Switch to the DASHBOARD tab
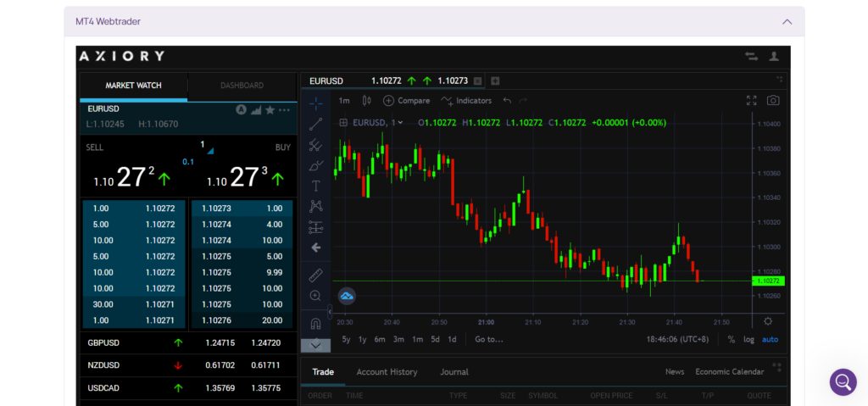The image size is (868, 406). click(x=242, y=86)
